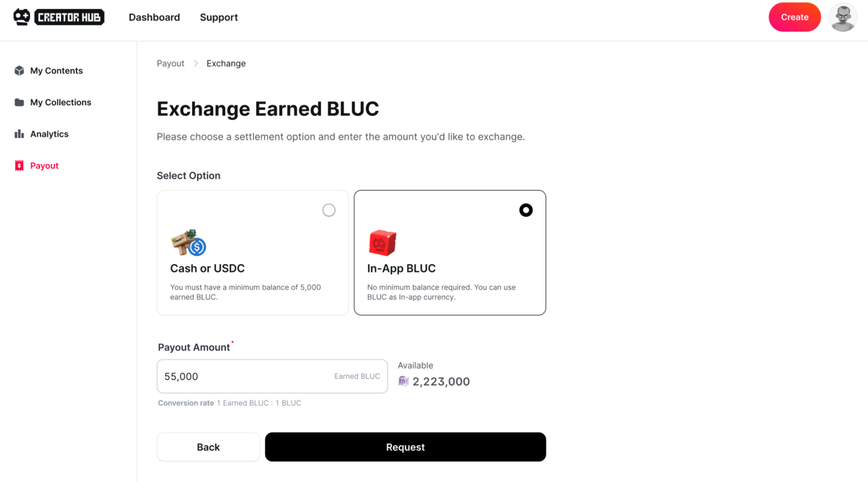
Task: Click the Creator Hub logo icon
Action: [x=22, y=17]
